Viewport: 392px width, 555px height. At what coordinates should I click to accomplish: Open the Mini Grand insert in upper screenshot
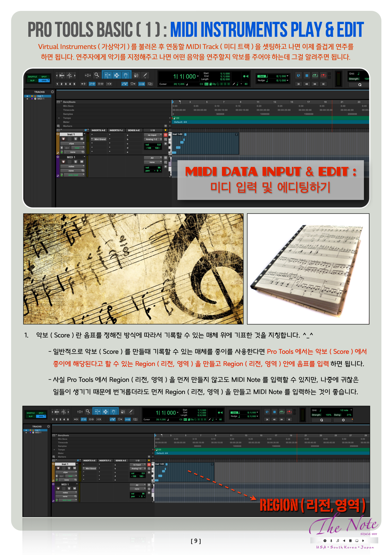100,139
